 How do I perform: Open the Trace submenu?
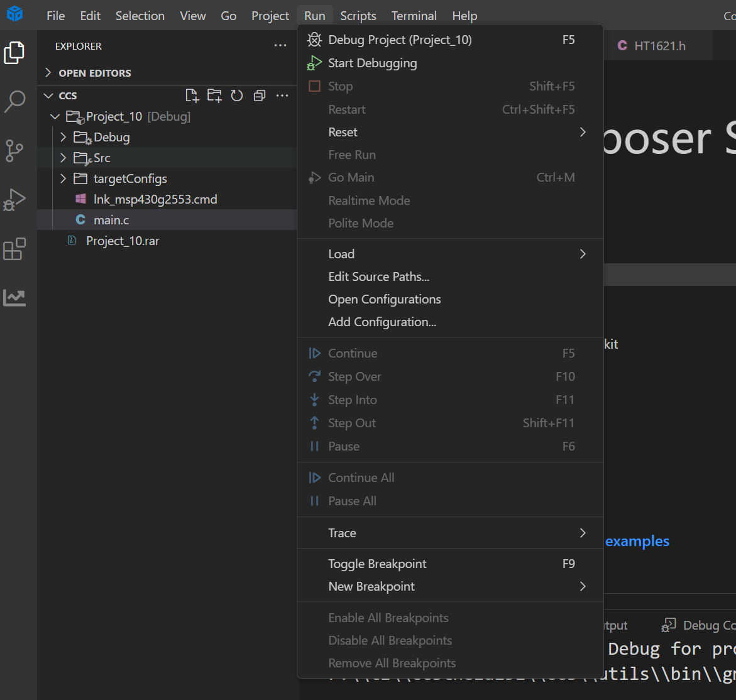[x=449, y=533]
